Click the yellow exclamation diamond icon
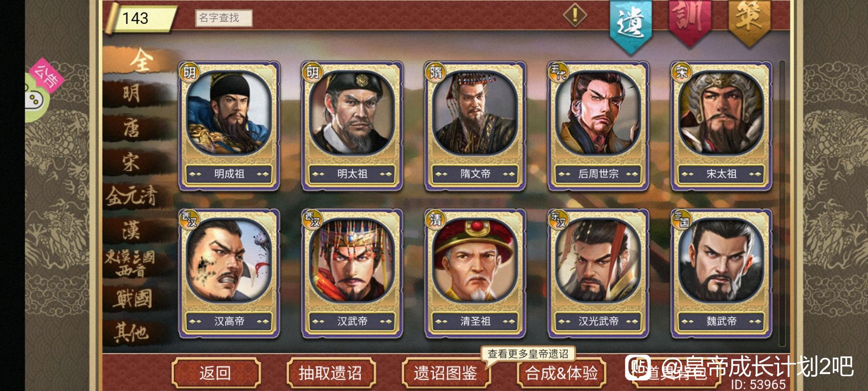The width and height of the screenshot is (868, 391). tap(575, 15)
